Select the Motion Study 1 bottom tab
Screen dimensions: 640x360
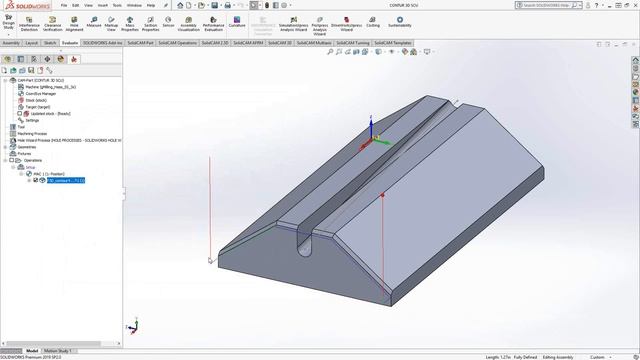point(58,351)
